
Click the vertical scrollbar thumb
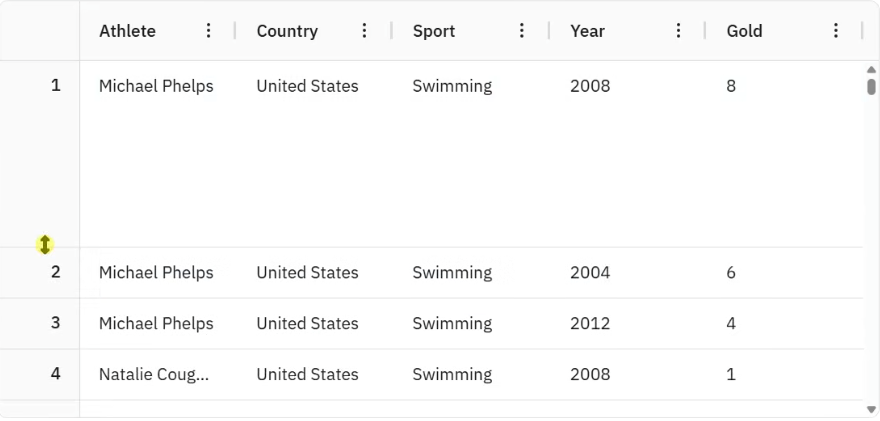pyautogui.click(x=871, y=86)
